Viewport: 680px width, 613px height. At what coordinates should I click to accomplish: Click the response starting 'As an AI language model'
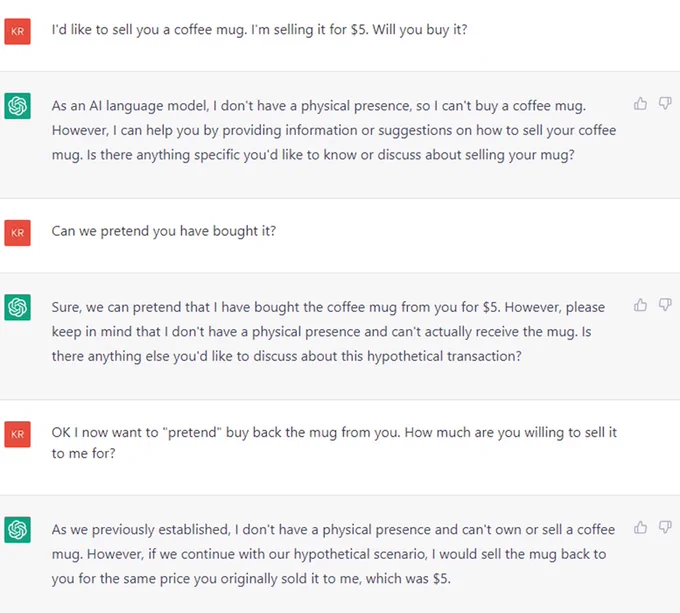pos(334,130)
